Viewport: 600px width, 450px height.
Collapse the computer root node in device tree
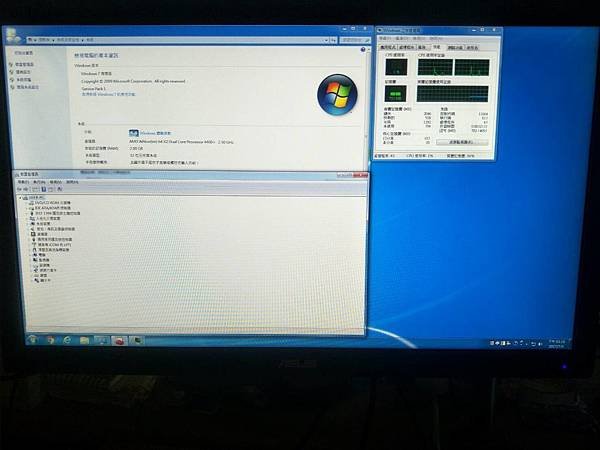tap(21, 197)
